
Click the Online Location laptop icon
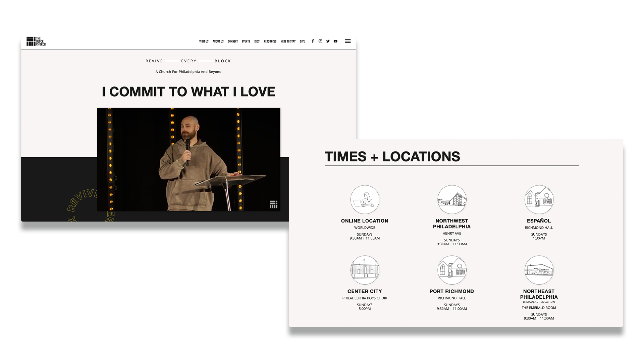coord(365,199)
